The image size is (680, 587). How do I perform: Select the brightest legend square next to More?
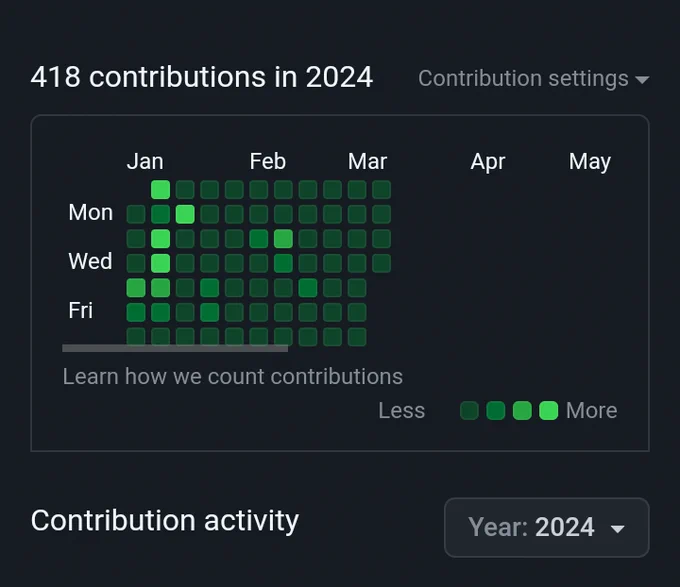(549, 411)
